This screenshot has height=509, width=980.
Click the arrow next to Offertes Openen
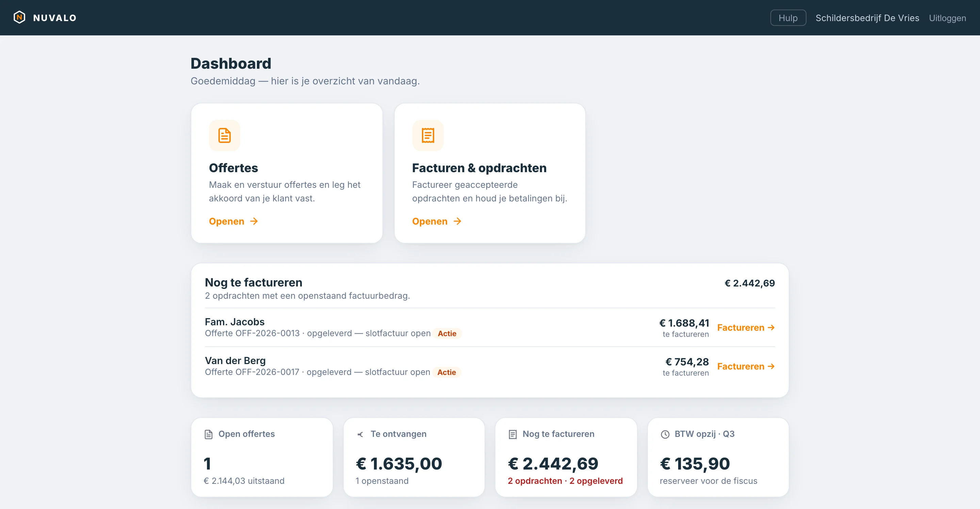[x=254, y=221]
